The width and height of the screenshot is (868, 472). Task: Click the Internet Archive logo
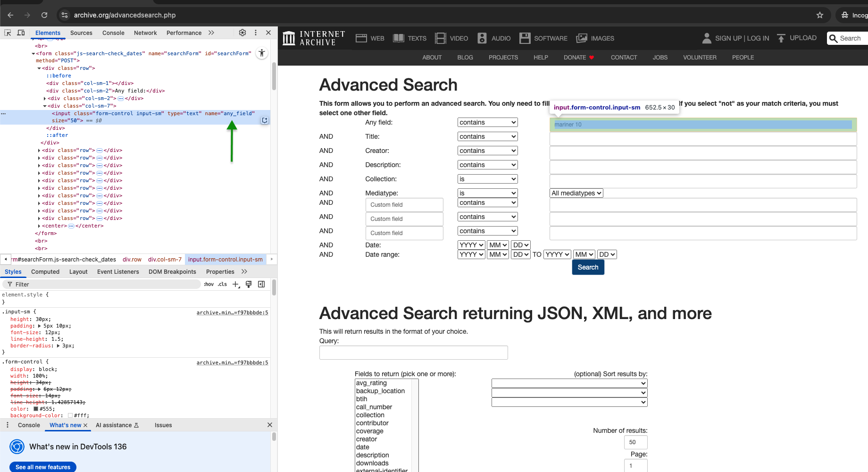click(314, 38)
